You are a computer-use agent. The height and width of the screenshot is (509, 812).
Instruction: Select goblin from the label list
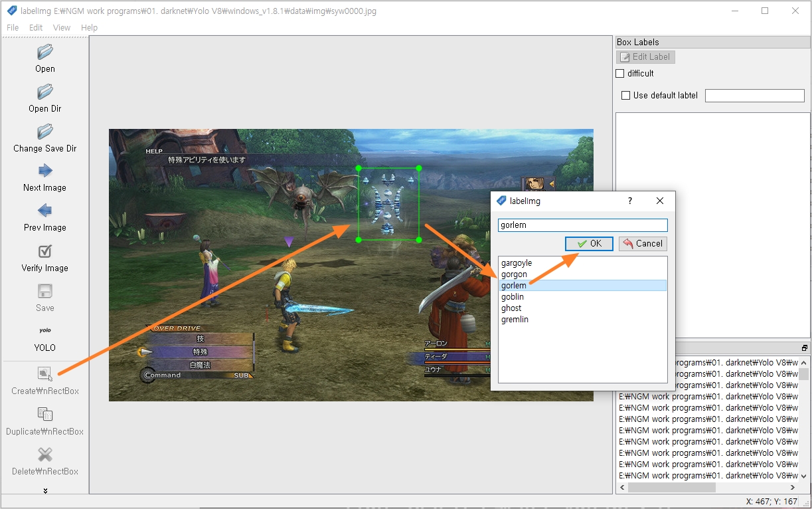(582, 297)
